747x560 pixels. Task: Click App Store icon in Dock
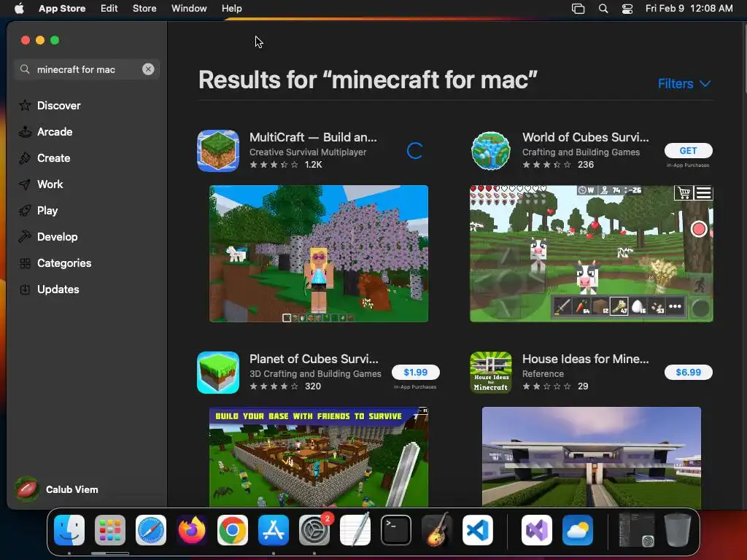[274, 530]
